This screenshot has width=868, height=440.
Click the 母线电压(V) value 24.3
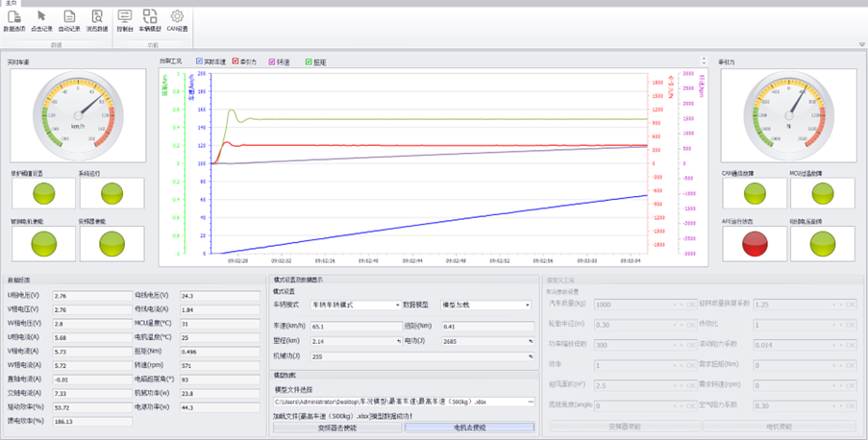click(x=220, y=296)
